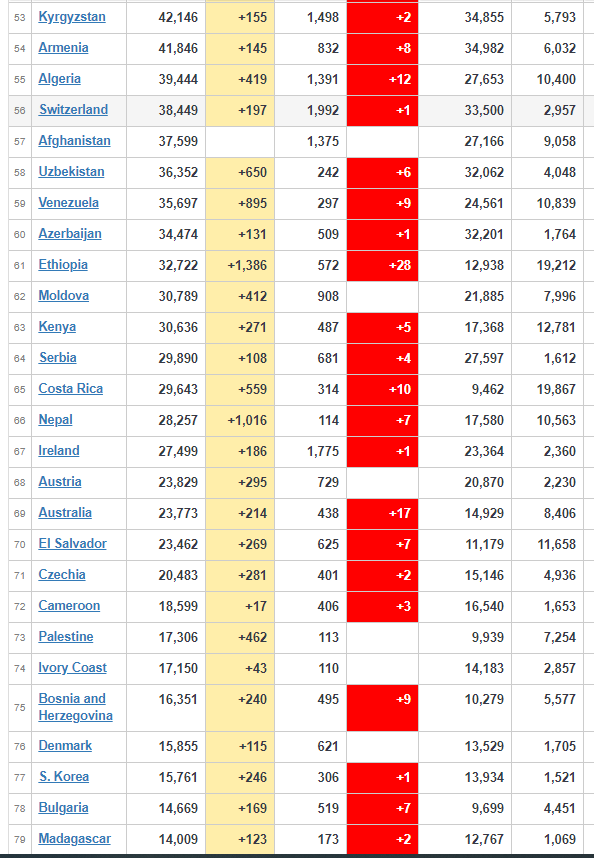Click the Costa Rica link

[x=71, y=389]
